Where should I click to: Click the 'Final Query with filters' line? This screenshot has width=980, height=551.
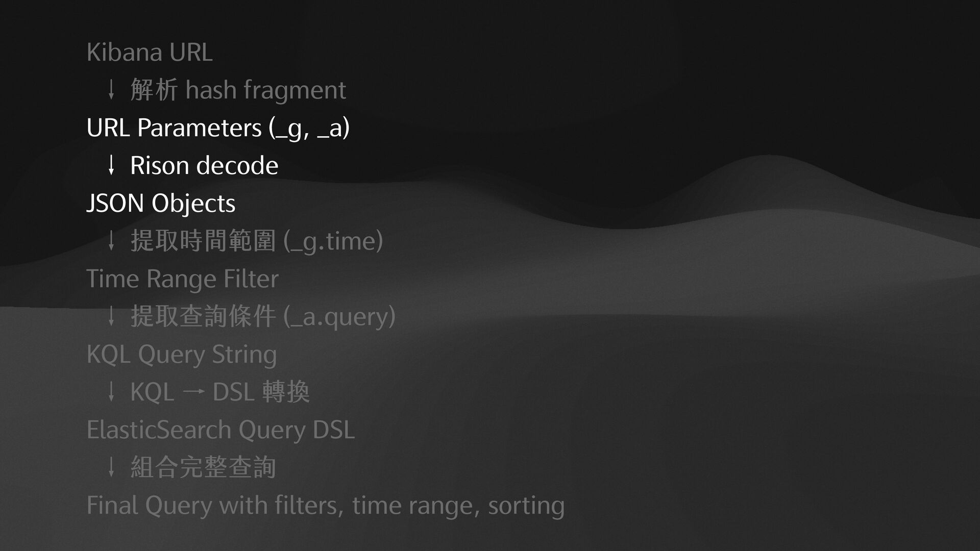click(x=326, y=506)
